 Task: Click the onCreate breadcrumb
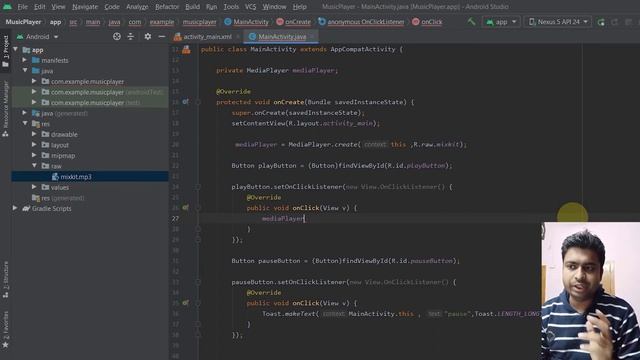pyautogui.click(x=293, y=22)
